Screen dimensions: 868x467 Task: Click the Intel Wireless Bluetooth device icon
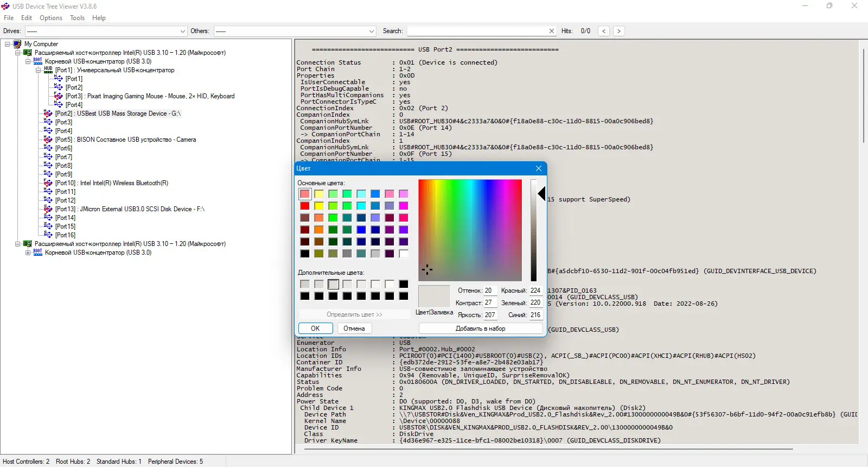(48, 183)
